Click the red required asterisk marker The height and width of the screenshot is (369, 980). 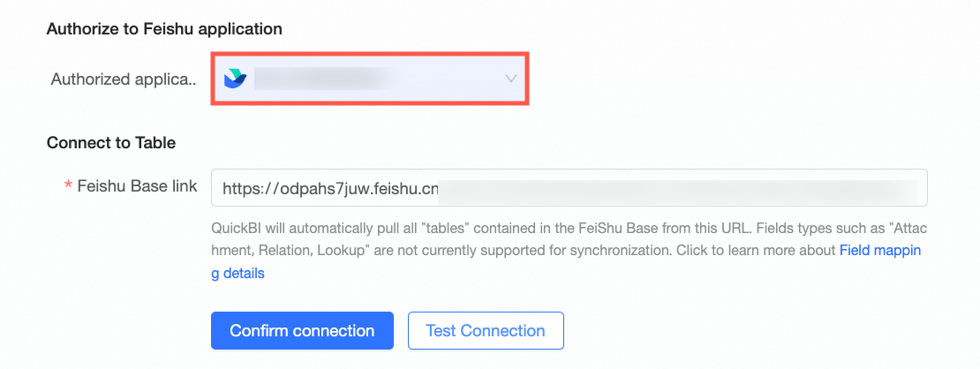pyautogui.click(x=68, y=185)
